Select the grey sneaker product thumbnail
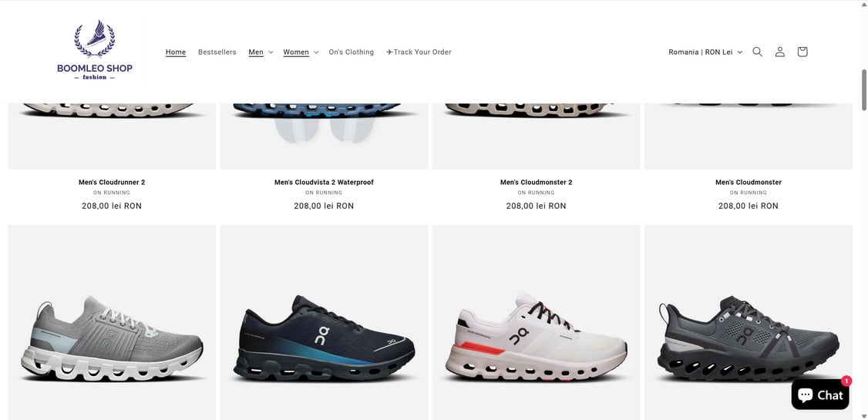The image size is (868, 420). point(112,322)
